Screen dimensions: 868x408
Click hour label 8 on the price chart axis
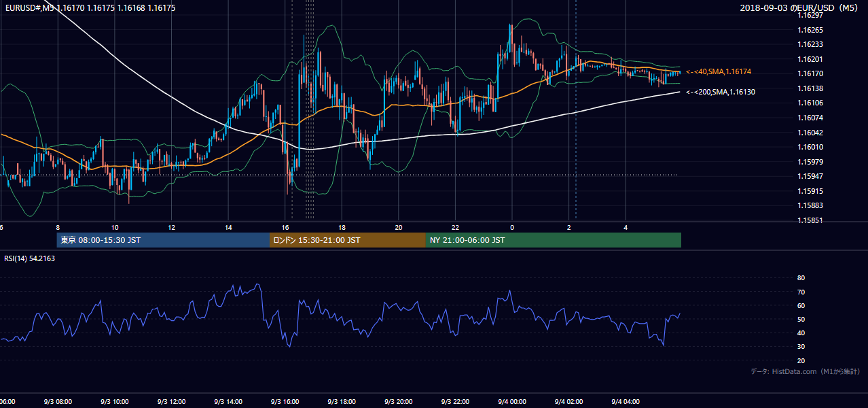click(x=58, y=227)
